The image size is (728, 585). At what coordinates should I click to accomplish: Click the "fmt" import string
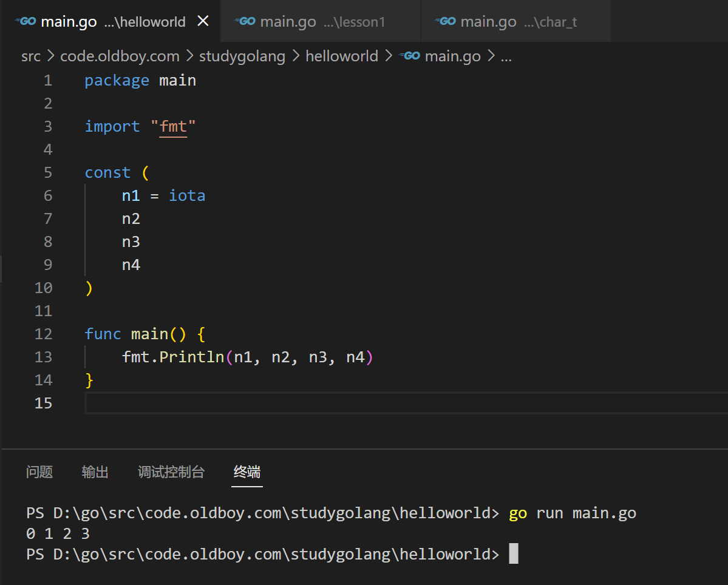click(173, 127)
